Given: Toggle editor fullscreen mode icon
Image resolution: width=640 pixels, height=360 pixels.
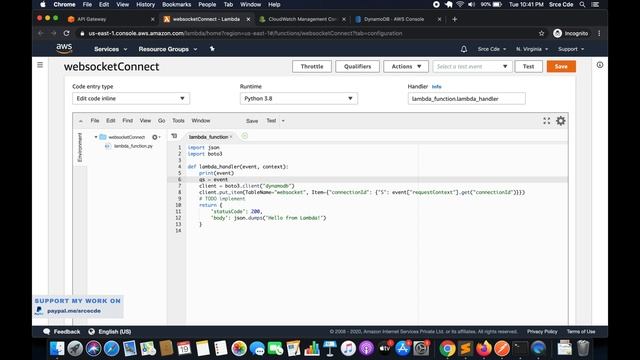Looking at the screenshot, I should [547, 121].
